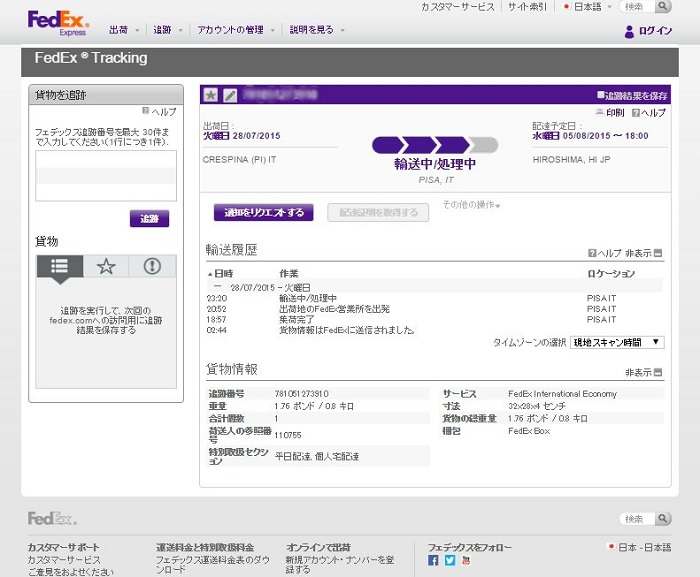Click HIROSHIMA, HI JP destination text
700x577 pixels.
(571, 159)
